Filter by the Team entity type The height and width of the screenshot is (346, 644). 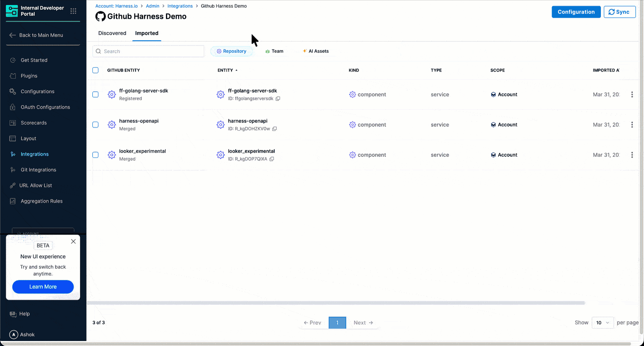click(x=274, y=51)
